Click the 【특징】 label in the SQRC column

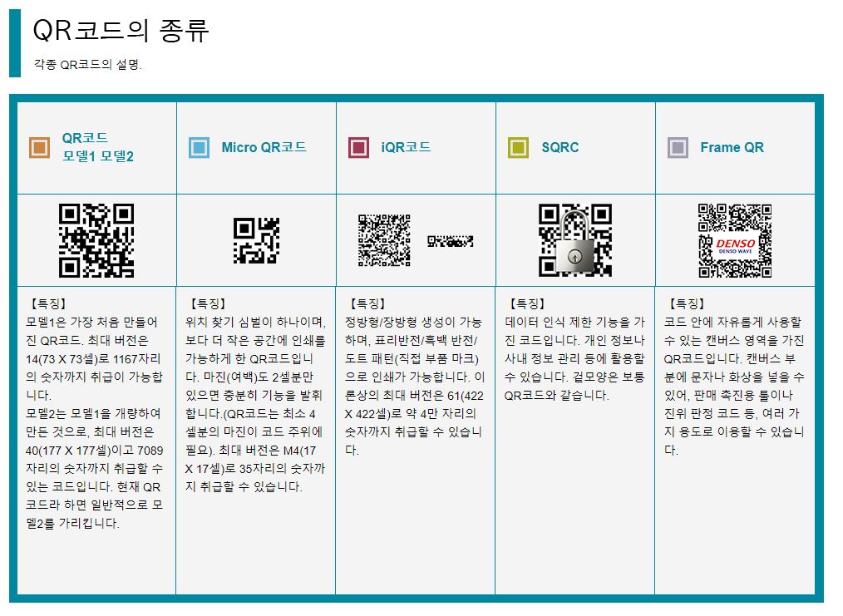pos(527,303)
